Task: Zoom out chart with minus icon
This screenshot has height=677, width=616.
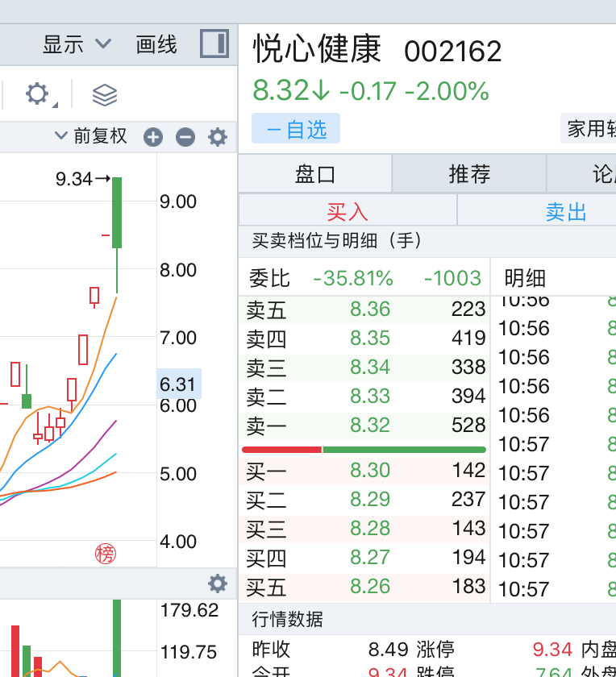Action: 185,137
